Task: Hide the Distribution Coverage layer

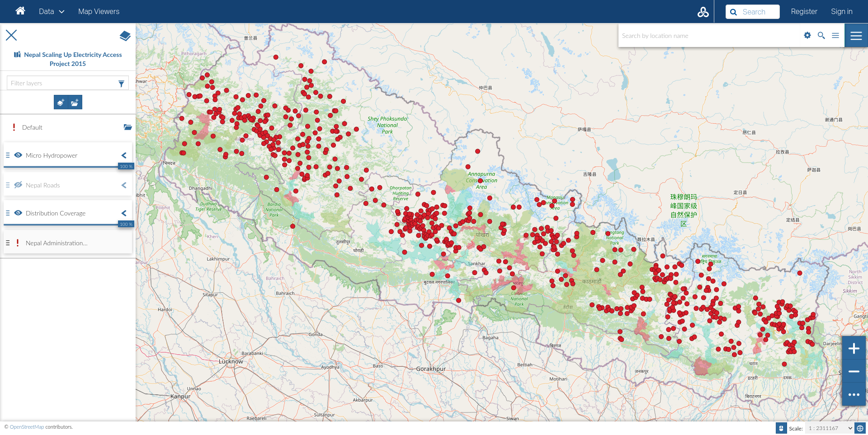Action: coord(18,213)
